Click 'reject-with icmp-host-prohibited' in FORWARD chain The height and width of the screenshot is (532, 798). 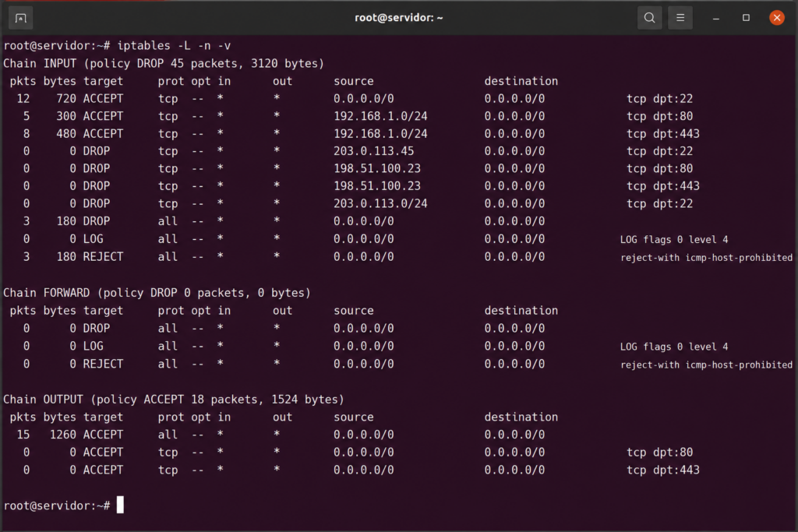coord(706,365)
